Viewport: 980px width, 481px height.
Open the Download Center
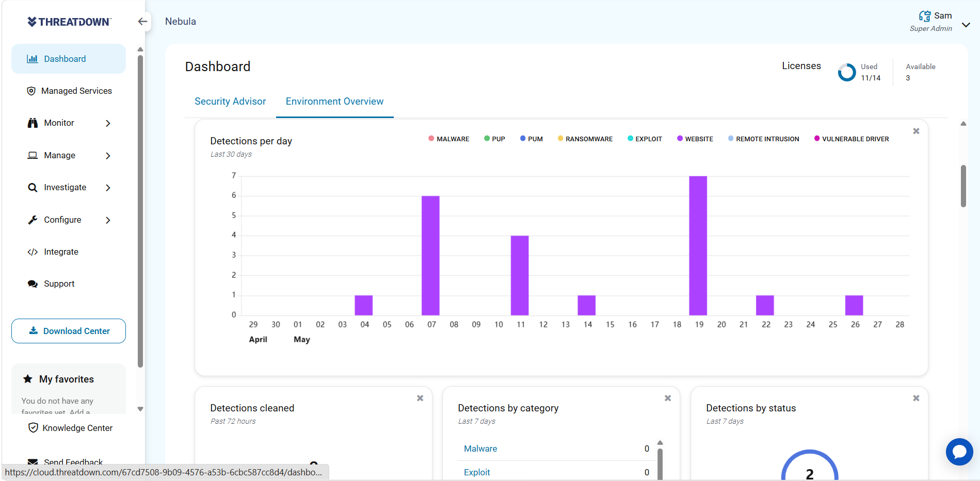[x=69, y=331]
